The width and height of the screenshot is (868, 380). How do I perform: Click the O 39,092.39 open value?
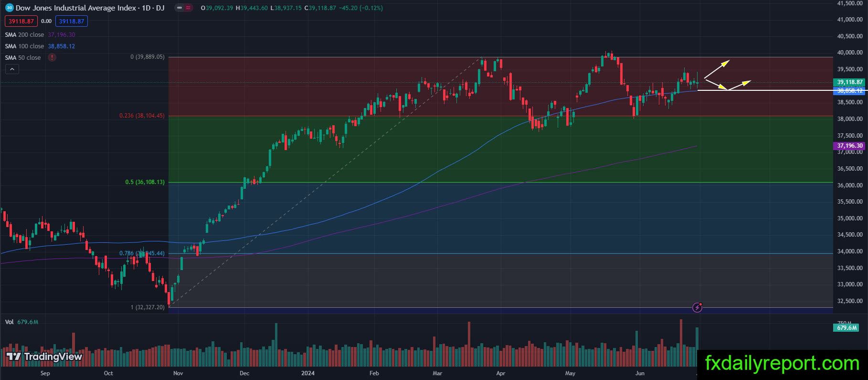pyautogui.click(x=217, y=8)
